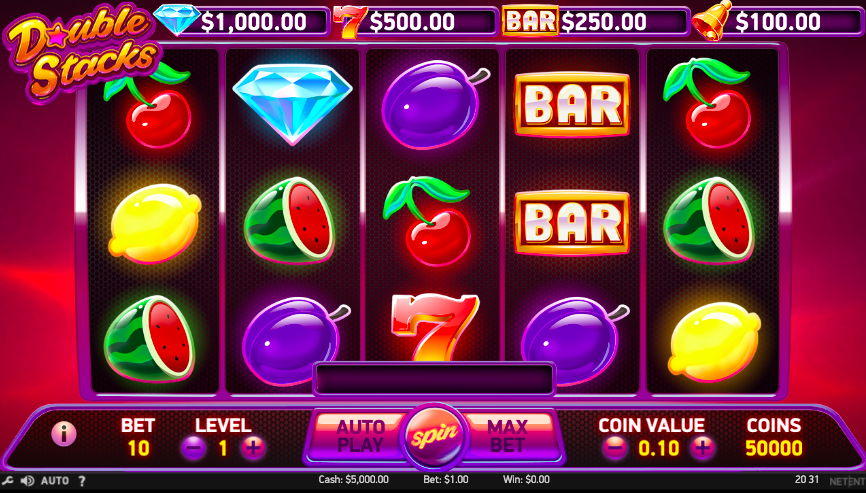Mute sound with the speaker icon
This screenshot has width=866, height=493.
coord(27,481)
